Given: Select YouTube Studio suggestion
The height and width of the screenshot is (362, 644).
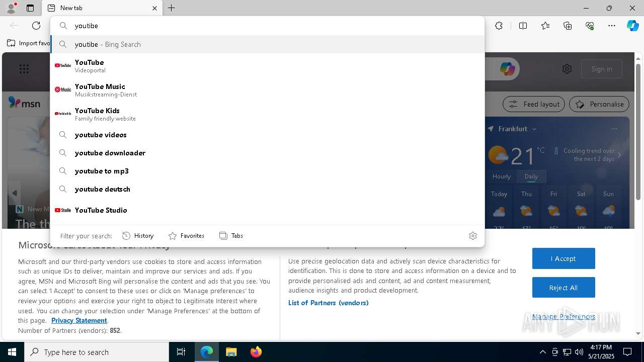Looking at the screenshot, I should tap(267, 210).
